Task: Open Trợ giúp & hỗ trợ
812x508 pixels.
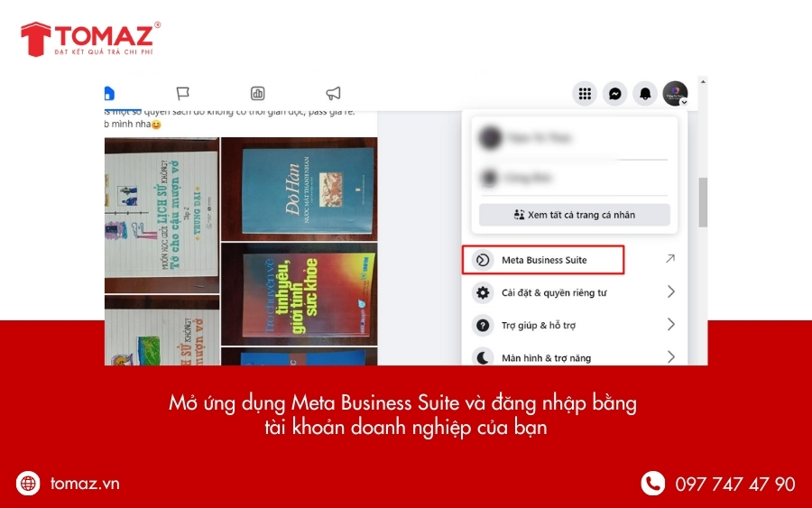Action: point(575,325)
